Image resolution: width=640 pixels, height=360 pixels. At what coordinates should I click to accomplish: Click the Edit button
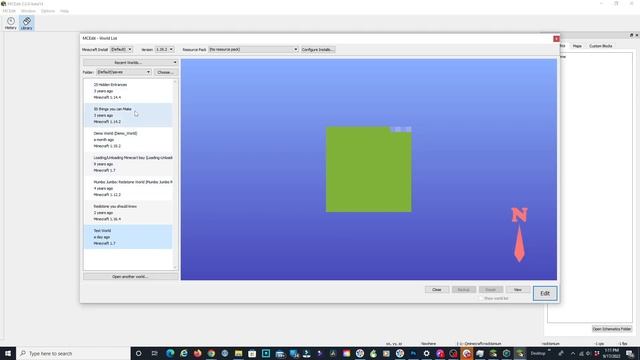pyautogui.click(x=545, y=293)
